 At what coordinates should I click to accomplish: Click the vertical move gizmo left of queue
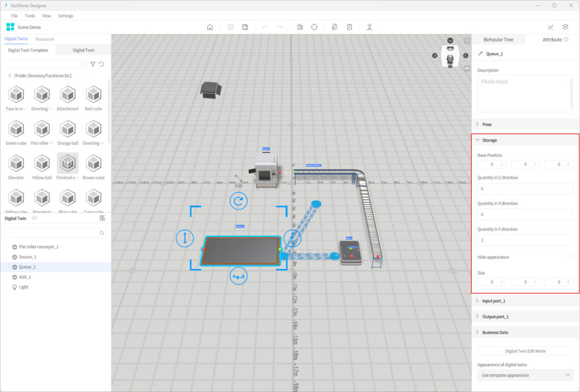pyautogui.click(x=185, y=238)
